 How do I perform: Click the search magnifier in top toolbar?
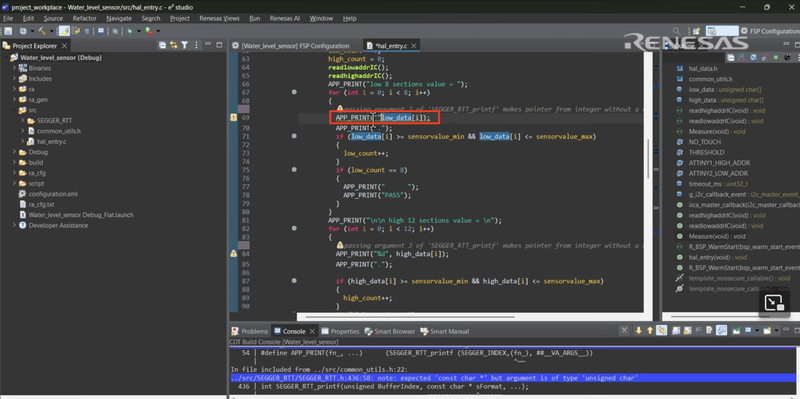pos(676,31)
